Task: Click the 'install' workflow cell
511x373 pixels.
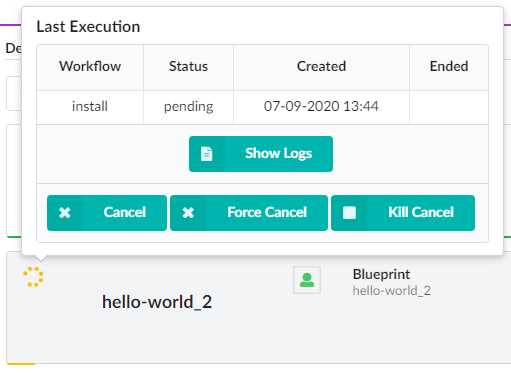Action: click(90, 107)
